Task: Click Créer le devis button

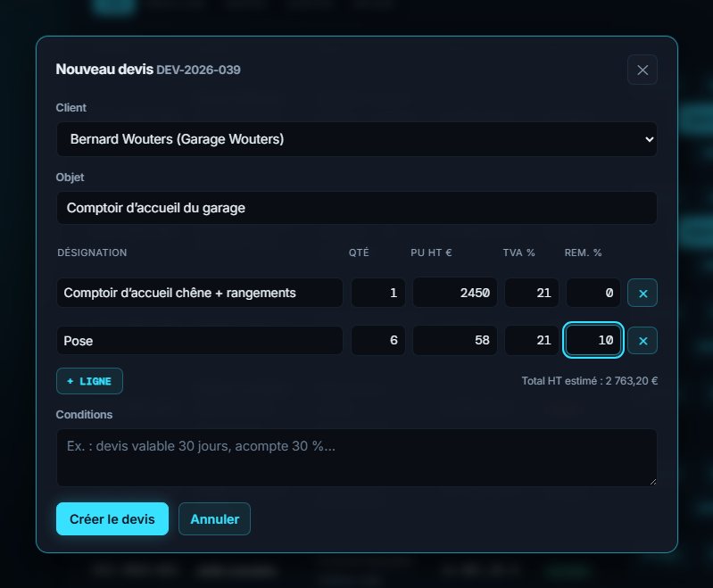Action: click(x=112, y=519)
